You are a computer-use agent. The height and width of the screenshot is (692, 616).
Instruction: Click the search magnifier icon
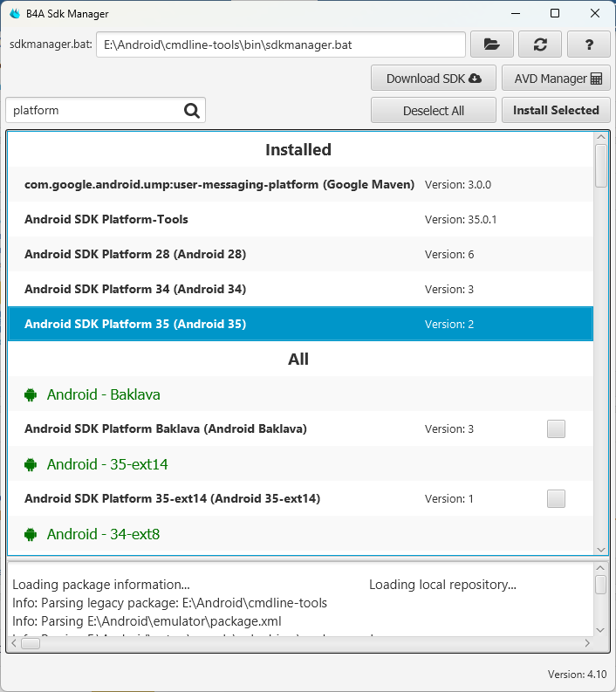[192, 111]
